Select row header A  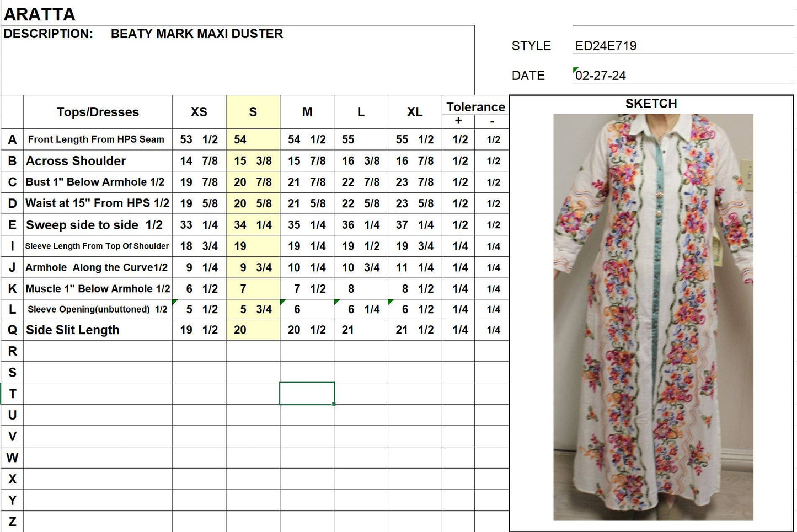pyautogui.click(x=12, y=139)
